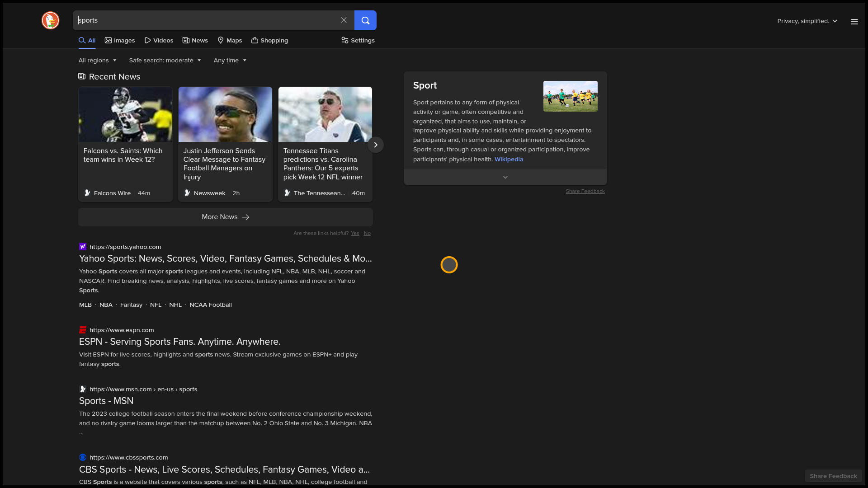
Task: Open Tennessee Titans predictions headline
Action: 323,164
